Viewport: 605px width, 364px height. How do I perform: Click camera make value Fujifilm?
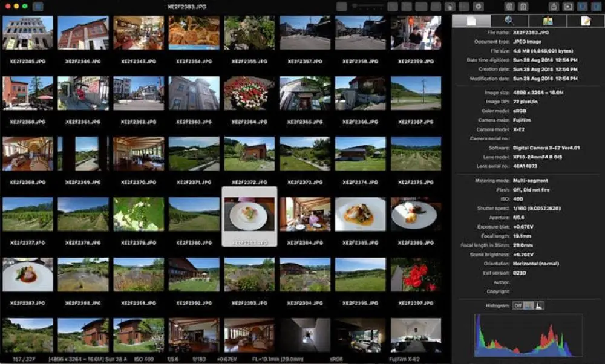[522, 120]
